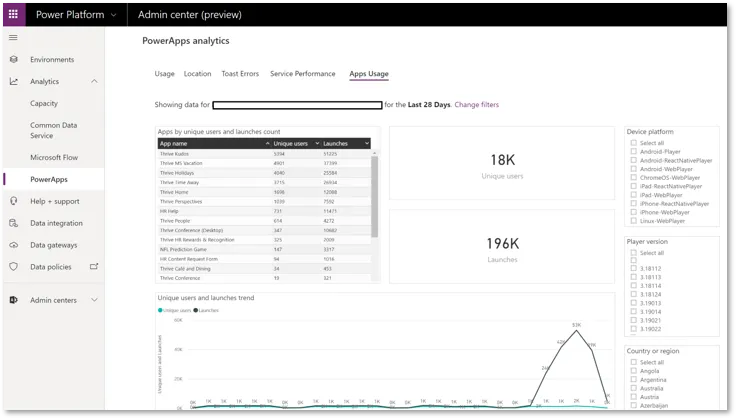736x419 pixels.
Task: Click the 53K peak data point
Action: [x=576, y=331]
